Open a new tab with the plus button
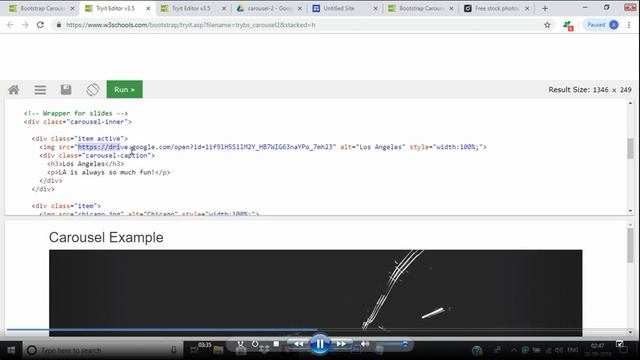 [544, 8]
